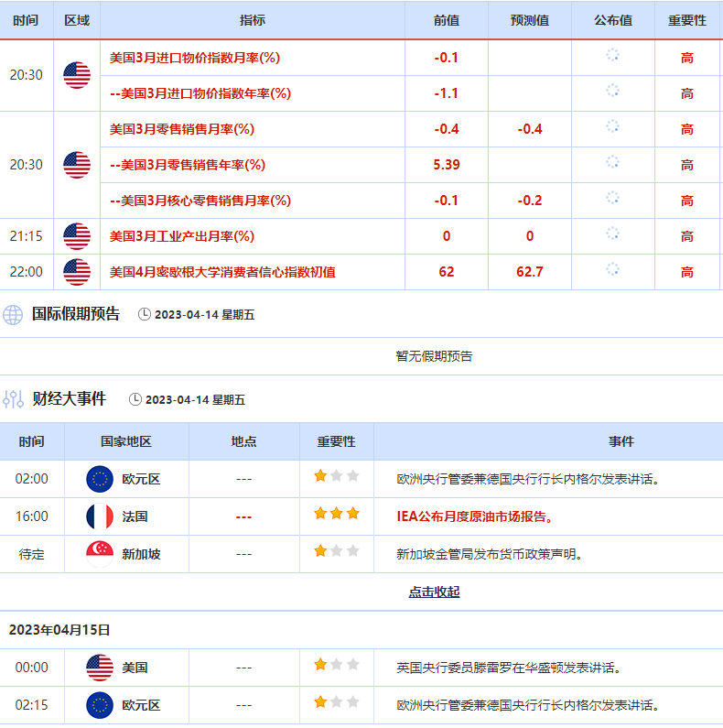The width and height of the screenshot is (723, 728).
Task: Click the clock icon next to 国际假期预告 date
Action: point(145,315)
